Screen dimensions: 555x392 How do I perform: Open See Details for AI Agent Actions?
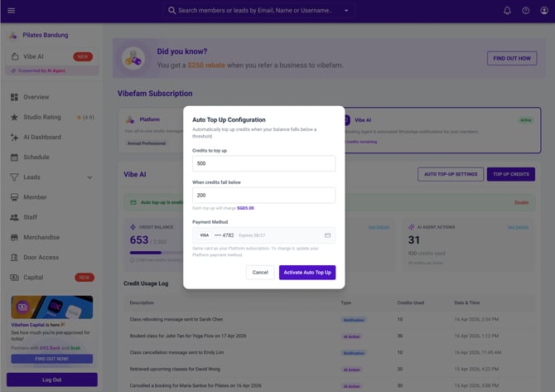pyautogui.click(x=518, y=227)
